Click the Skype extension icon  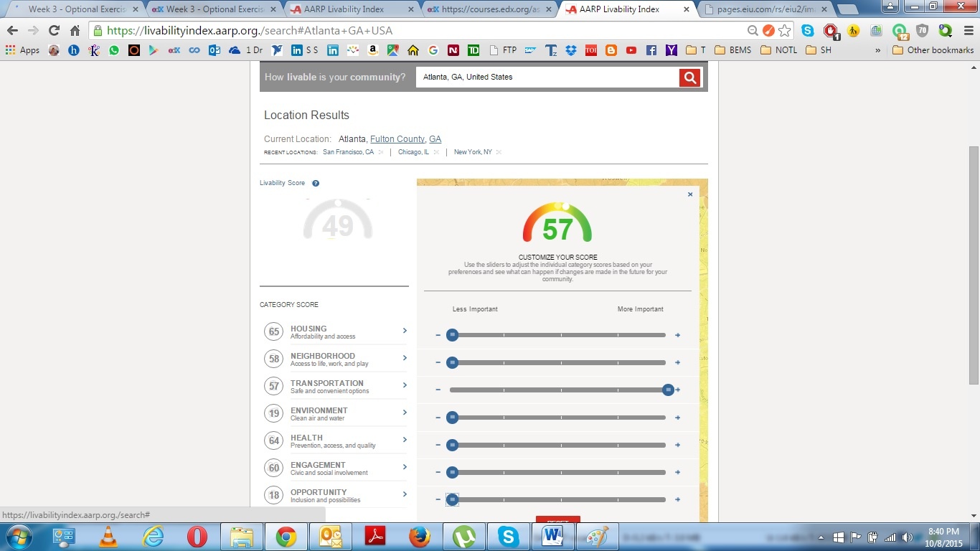(x=808, y=31)
